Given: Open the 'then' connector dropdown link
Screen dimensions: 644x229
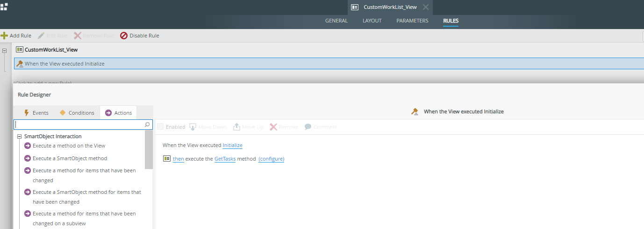Looking at the screenshot, I should coord(179,159).
